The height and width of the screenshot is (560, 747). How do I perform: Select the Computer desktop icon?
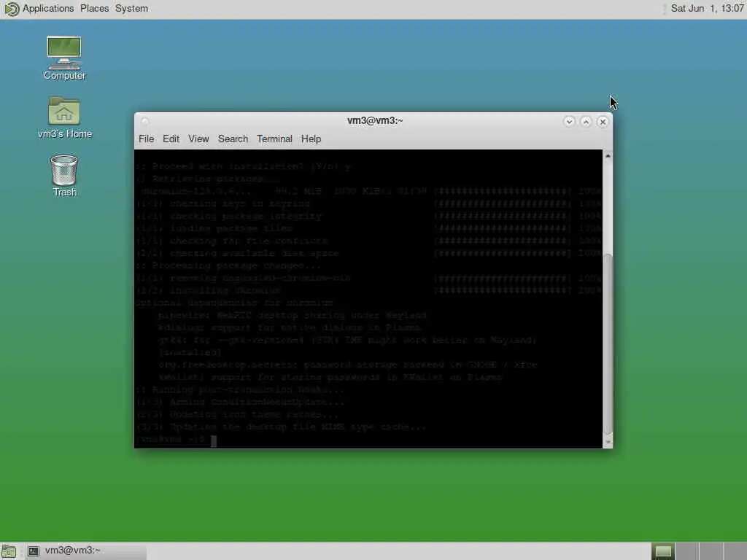pyautogui.click(x=64, y=58)
